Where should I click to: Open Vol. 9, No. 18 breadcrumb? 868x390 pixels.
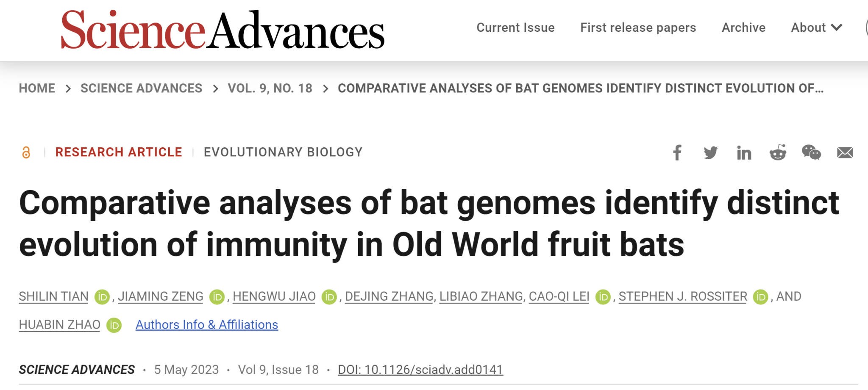270,88
